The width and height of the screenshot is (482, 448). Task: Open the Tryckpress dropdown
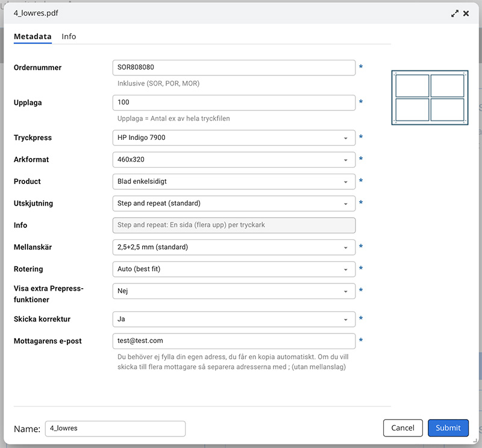pyautogui.click(x=234, y=138)
